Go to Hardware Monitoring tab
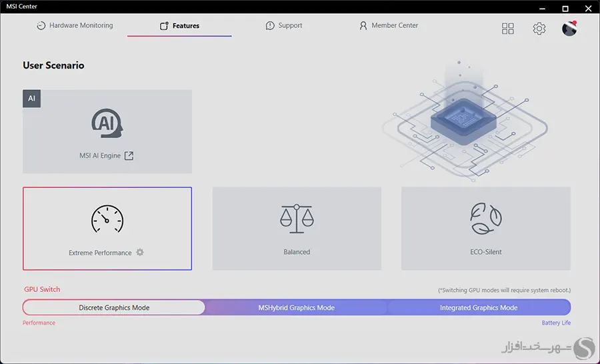This screenshot has width=600, height=364. tap(75, 26)
